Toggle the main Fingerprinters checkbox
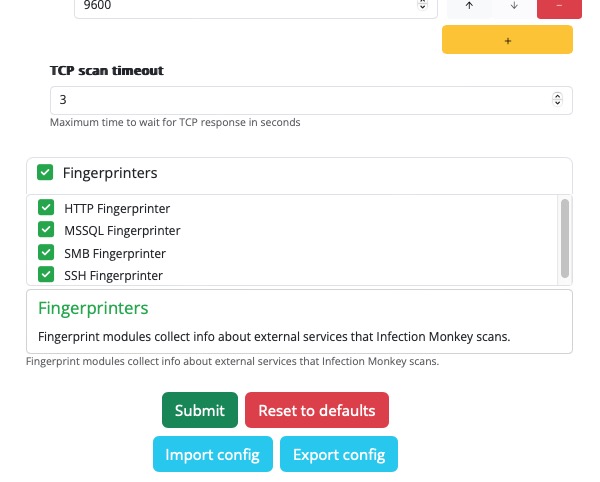600x482 pixels. [45, 172]
